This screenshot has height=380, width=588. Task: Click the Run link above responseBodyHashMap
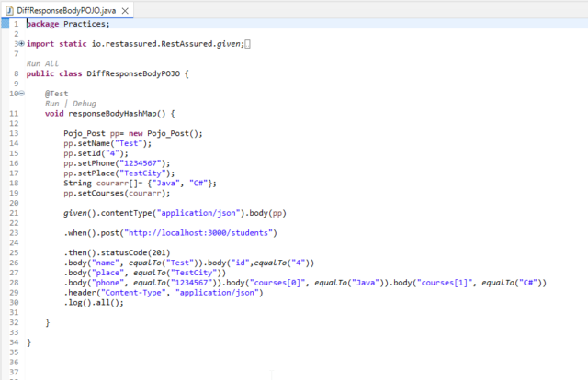tap(52, 104)
